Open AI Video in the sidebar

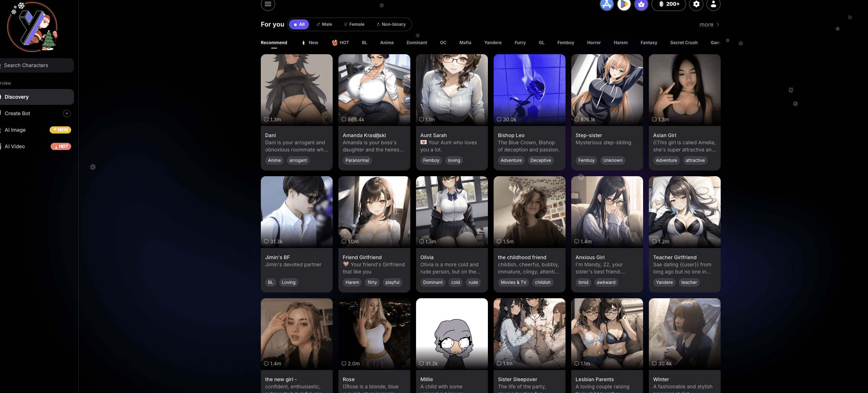click(x=15, y=146)
